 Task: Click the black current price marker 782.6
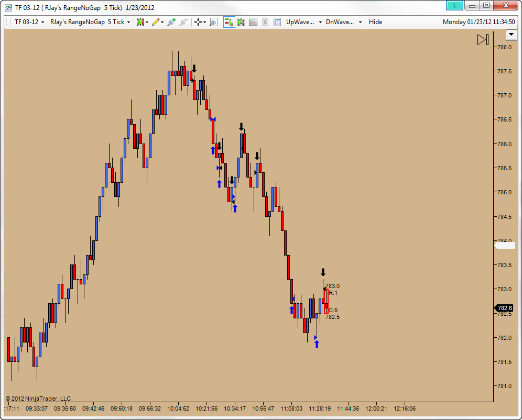[504, 308]
